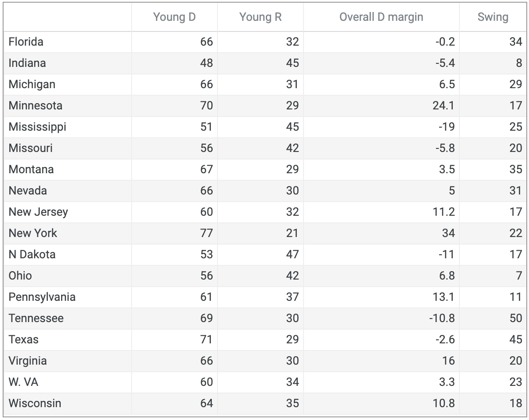Click the Young R column header
This screenshot has height=420, width=529.
(x=260, y=17)
